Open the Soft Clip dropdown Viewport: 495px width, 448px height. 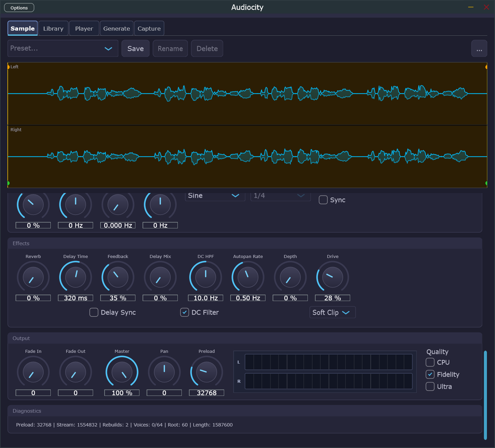tap(332, 312)
